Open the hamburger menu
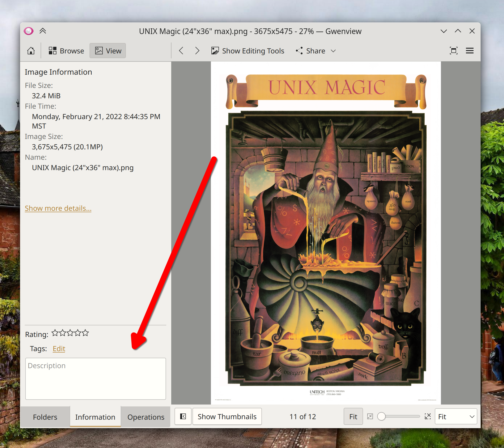Viewport: 504px width, 448px height. pyautogui.click(x=470, y=51)
